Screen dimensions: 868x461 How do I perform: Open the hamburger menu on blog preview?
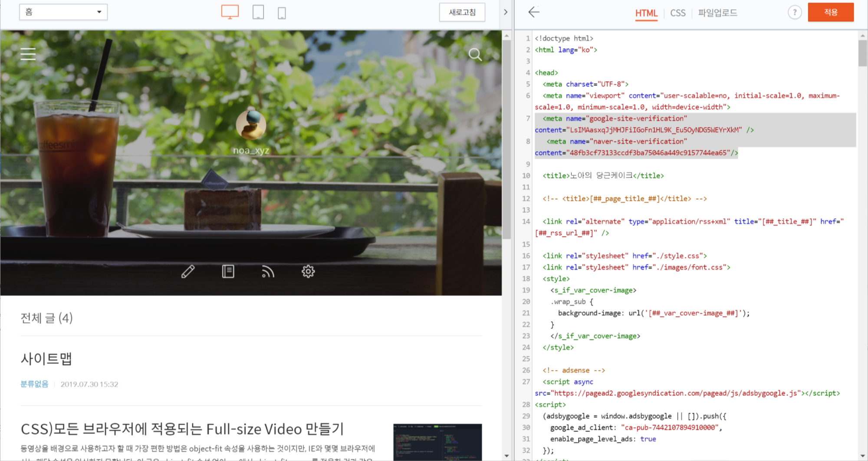click(x=28, y=54)
